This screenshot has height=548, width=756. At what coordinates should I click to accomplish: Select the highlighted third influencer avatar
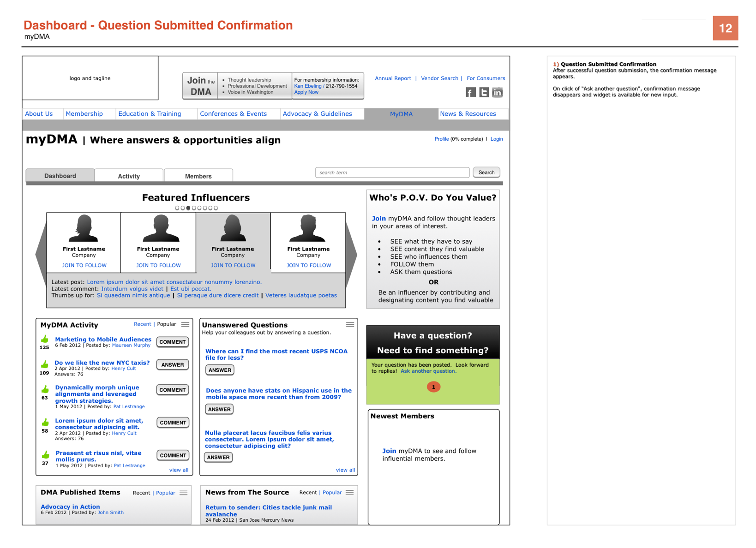click(233, 228)
